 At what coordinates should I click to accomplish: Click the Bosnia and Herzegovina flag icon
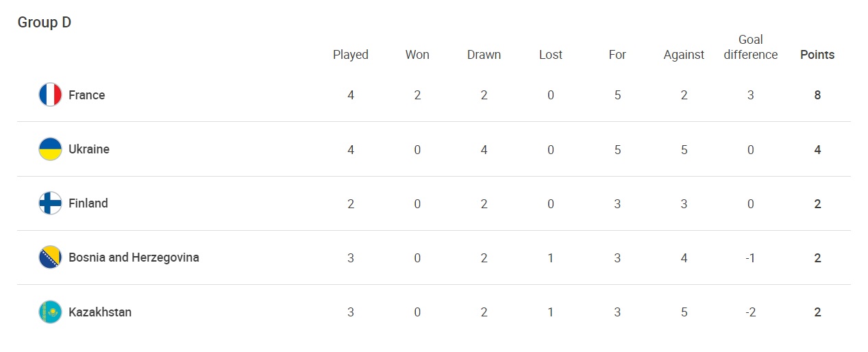coord(50,257)
